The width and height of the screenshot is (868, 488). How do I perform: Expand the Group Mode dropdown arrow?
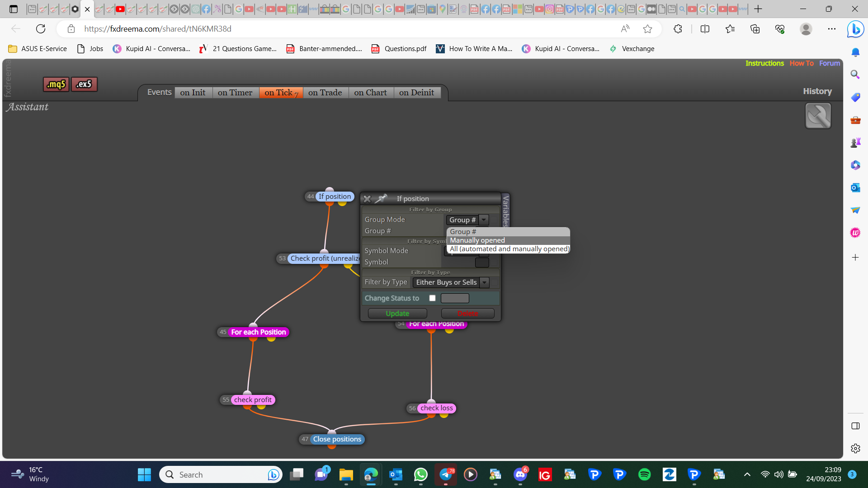(x=484, y=220)
